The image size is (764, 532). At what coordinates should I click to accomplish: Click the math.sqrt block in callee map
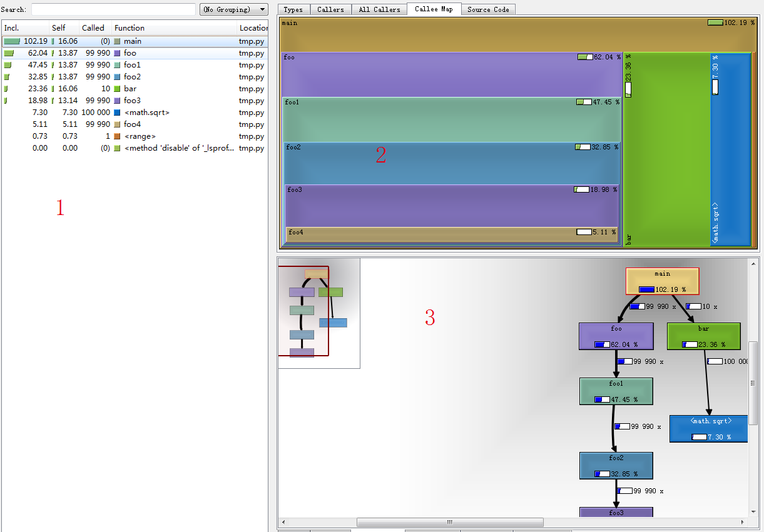click(730, 150)
